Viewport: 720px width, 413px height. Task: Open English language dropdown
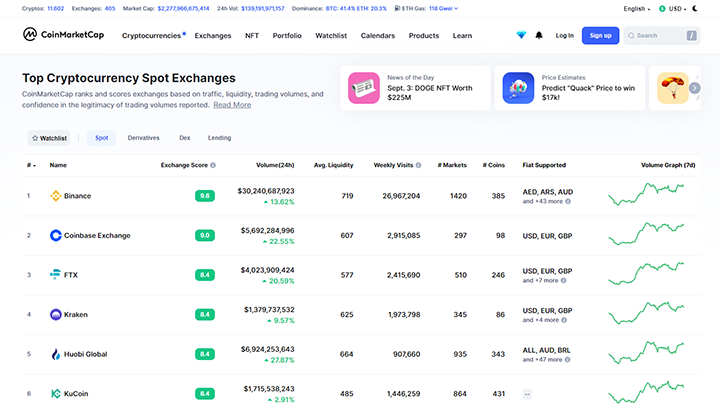(637, 8)
